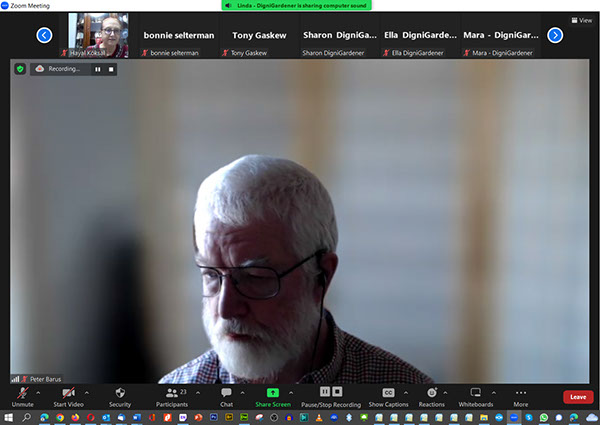
Task: Stop recording from the bottom toolbar
Action: 337,392
